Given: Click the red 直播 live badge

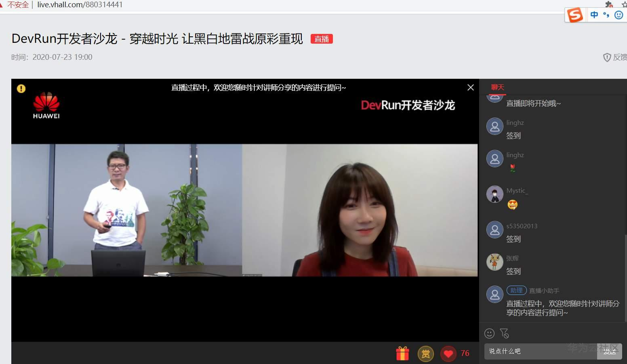Looking at the screenshot, I should click(x=322, y=39).
